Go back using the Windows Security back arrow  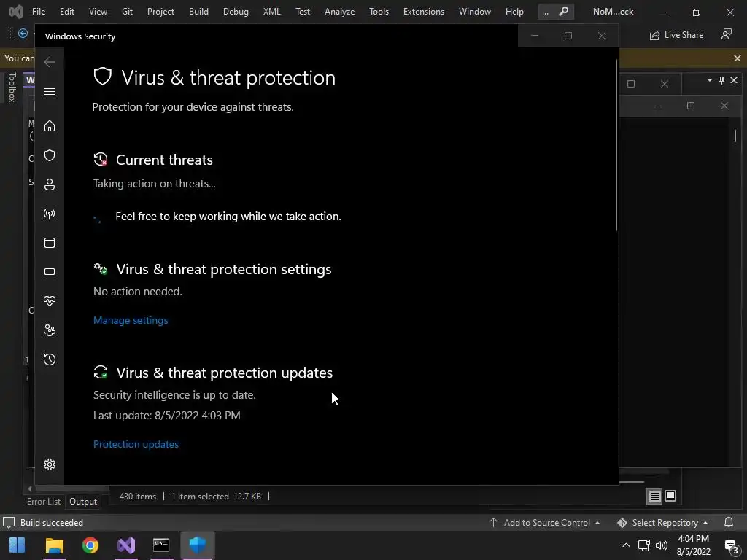pos(50,62)
